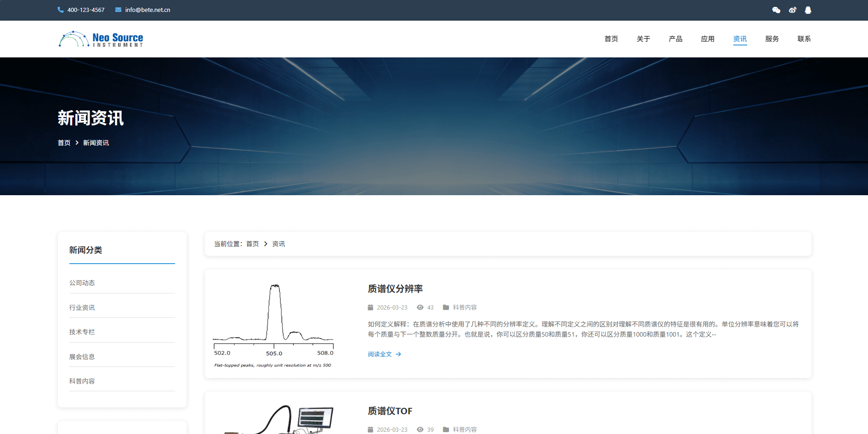This screenshot has width=868, height=434.
Task: Click the phone icon beside 400-123-4567
Action: pyautogui.click(x=60, y=10)
